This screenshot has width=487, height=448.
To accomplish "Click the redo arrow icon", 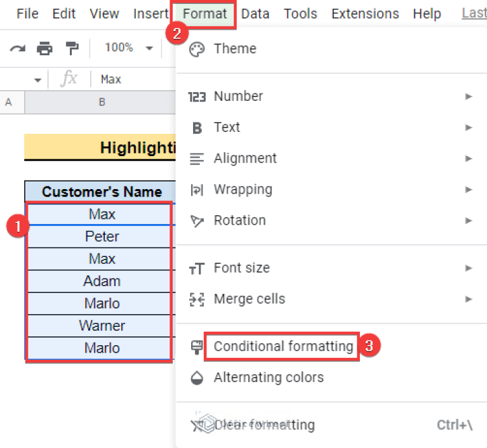I will [x=17, y=48].
